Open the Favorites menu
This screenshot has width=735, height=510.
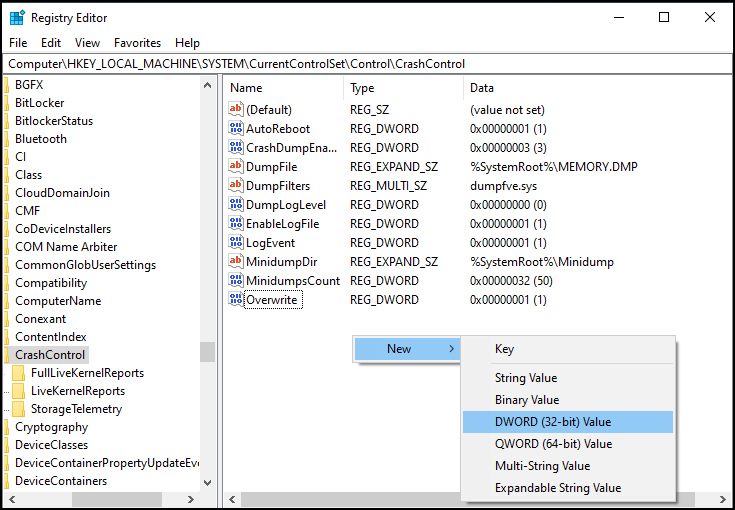(x=137, y=43)
